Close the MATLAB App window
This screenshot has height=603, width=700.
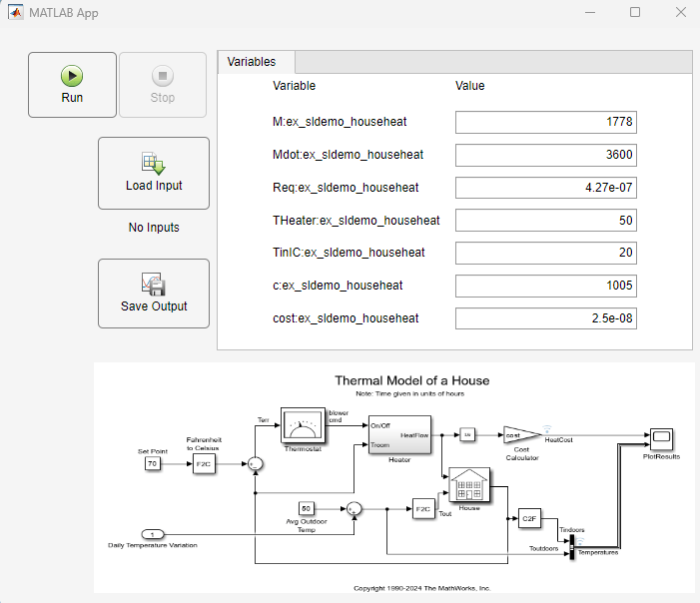pyautogui.click(x=681, y=12)
